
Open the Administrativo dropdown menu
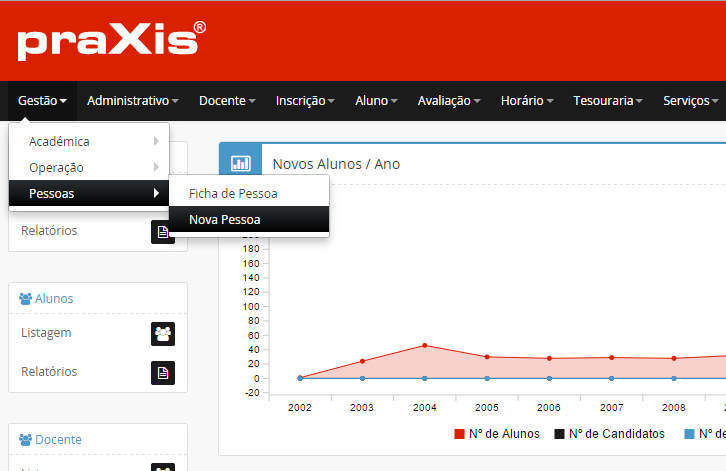pos(132,101)
